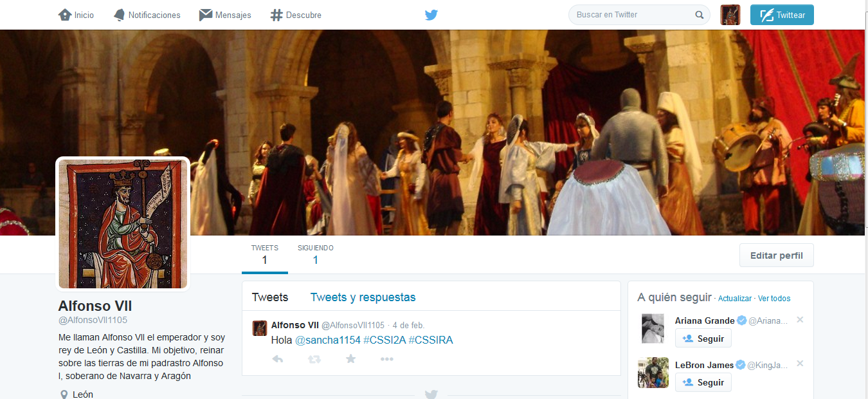Open LeBron James profile name
The height and width of the screenshot is (399, 868).
(x=705, y=365)
